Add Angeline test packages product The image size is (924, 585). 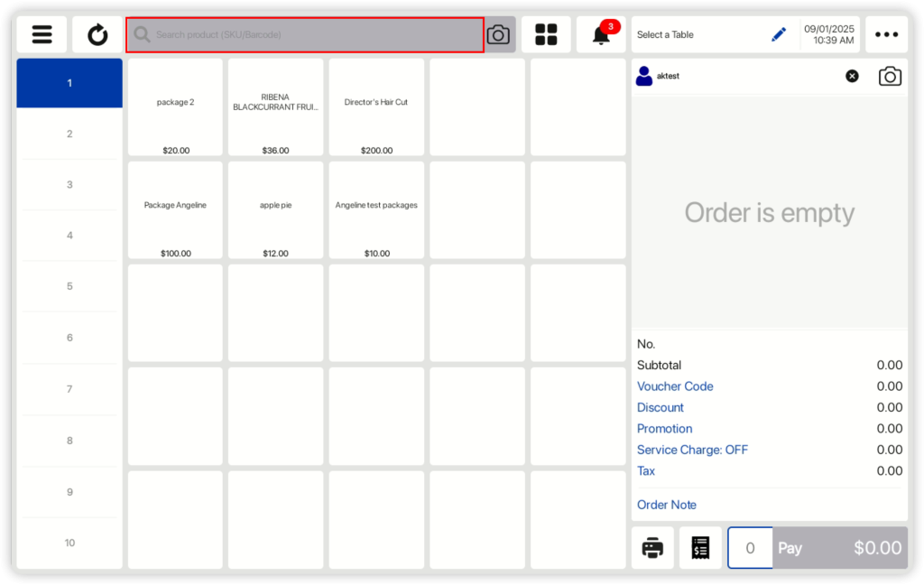coord(376,210)
